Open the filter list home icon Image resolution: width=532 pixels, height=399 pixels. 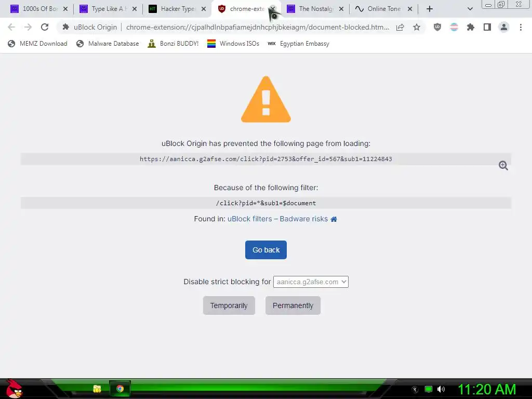[x=334, y=219]
